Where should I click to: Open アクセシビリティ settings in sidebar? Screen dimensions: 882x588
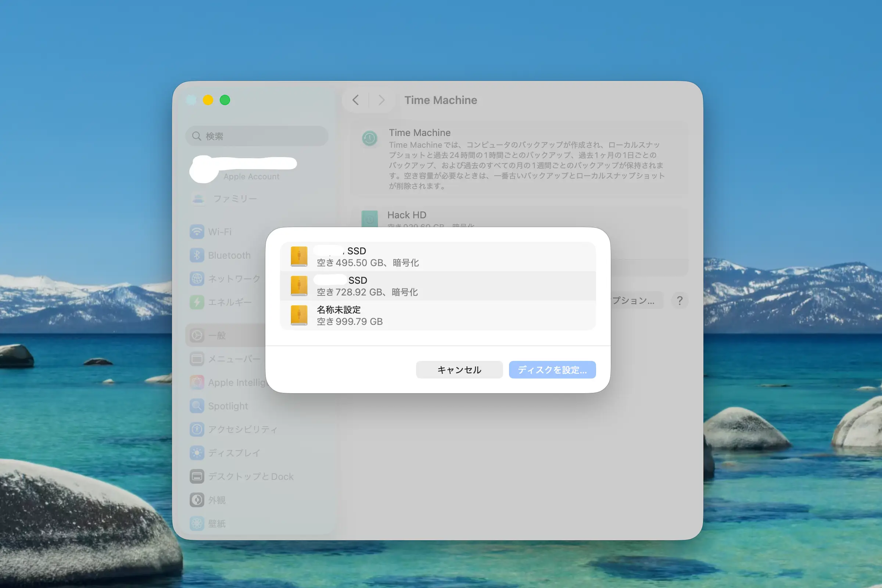point(242,429)
